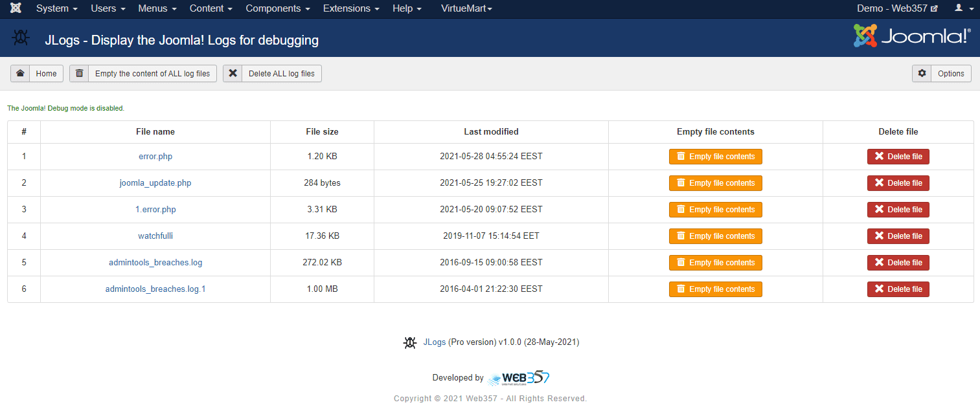The width and height of the screenshot is (980, 420).
Task: Delete file 1.error.php
Action: point(898,210)
